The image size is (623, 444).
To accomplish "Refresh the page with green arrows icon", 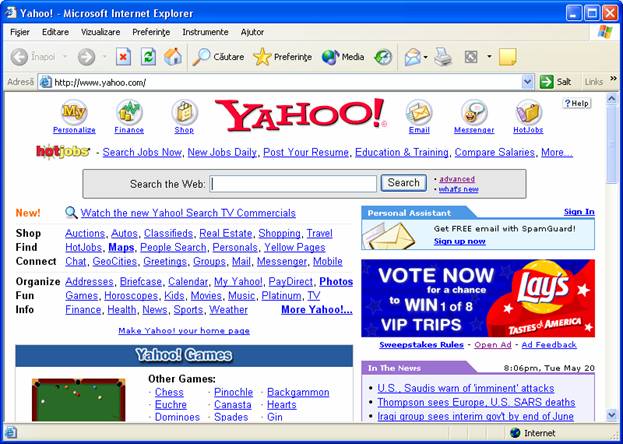I will click(148, 57).
